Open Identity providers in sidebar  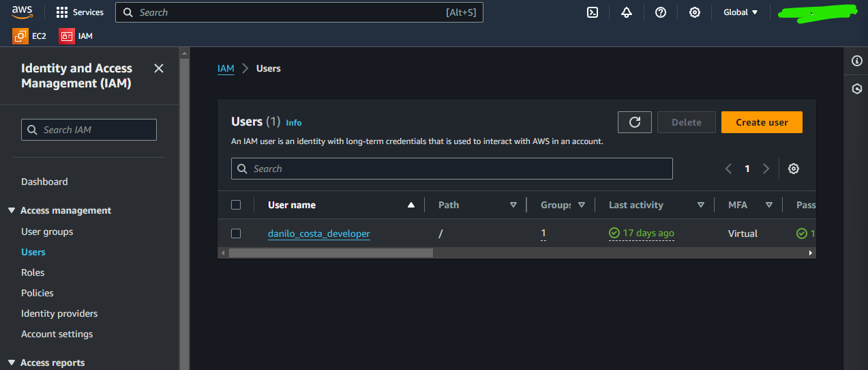pos(59,313)
